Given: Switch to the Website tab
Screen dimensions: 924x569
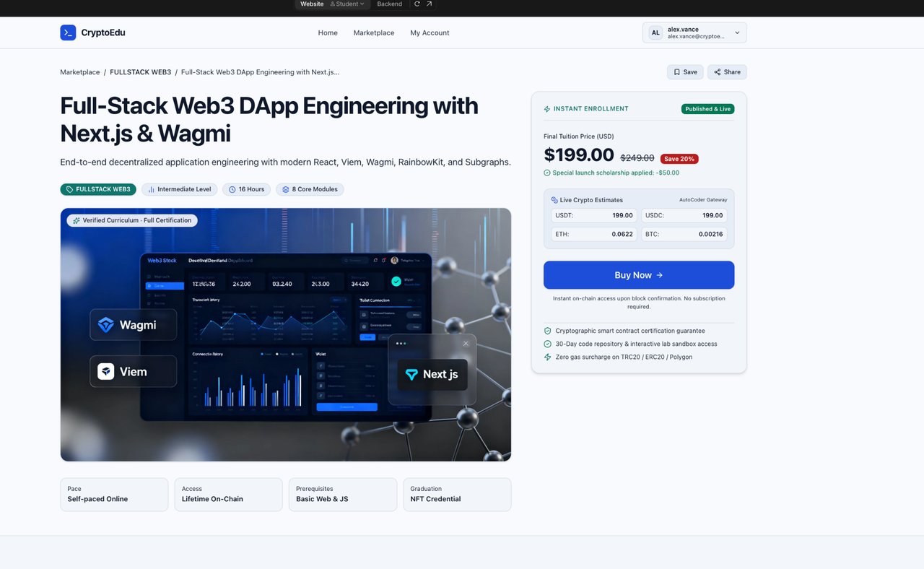Looking at the screenshot, I should 312,4.
